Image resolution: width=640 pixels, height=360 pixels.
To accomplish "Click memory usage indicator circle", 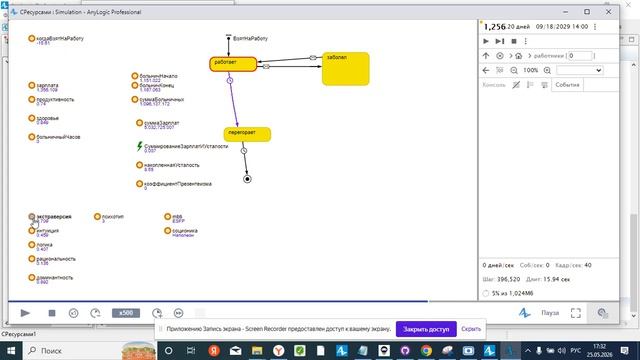I will tap(486, 293).
